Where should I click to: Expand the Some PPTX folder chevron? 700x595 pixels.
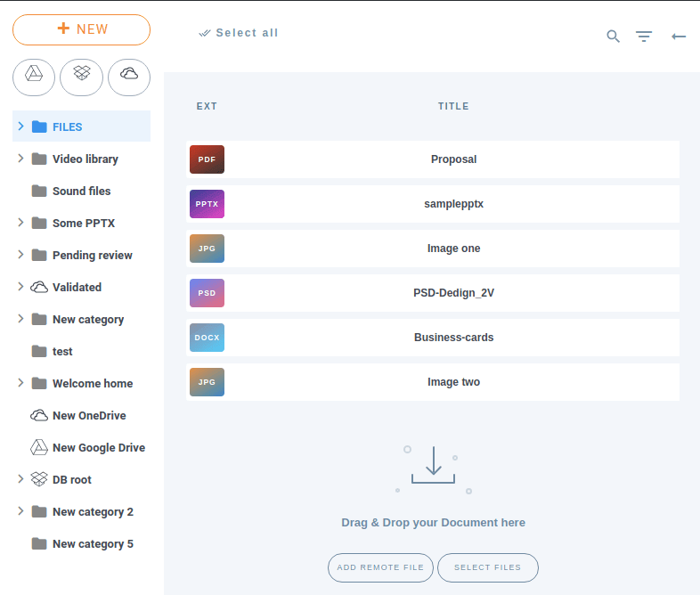[x=20, y=223]
